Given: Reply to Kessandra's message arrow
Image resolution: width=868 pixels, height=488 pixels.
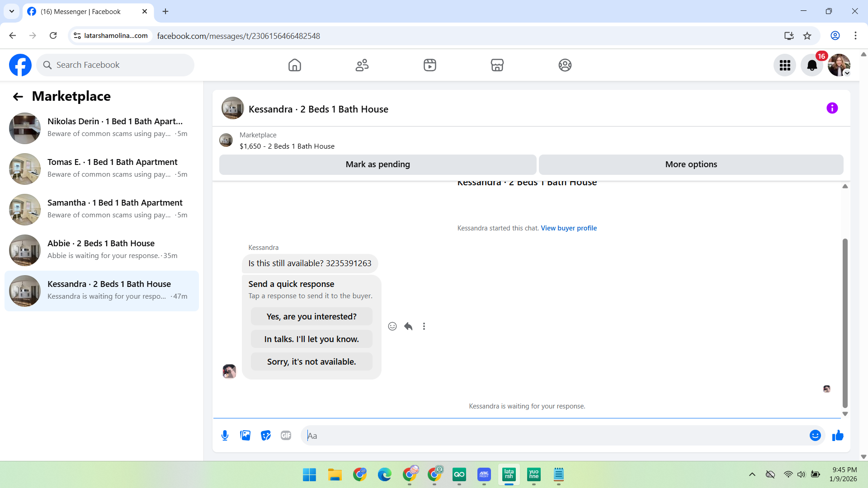Looking at the screenshot, I should (408, 326).
